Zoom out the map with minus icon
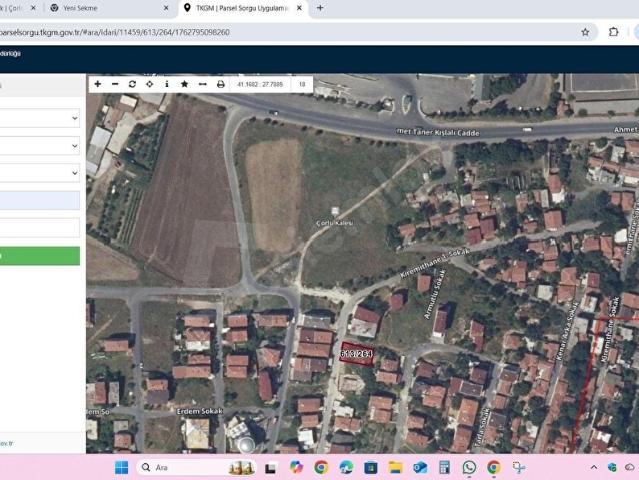Screen dimensions: 639x480 click(115, 84)
